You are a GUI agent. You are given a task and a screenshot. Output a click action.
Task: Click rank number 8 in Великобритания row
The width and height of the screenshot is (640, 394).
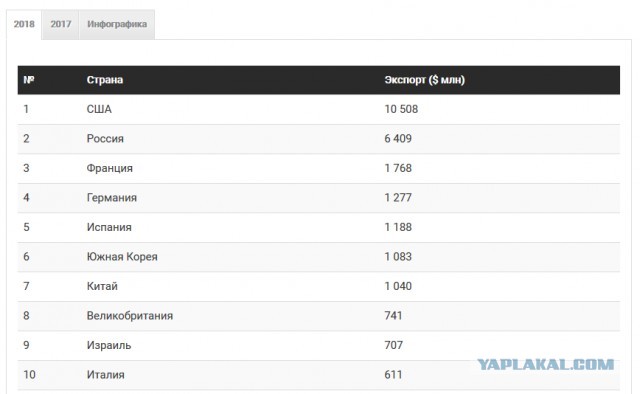point(26,316)
